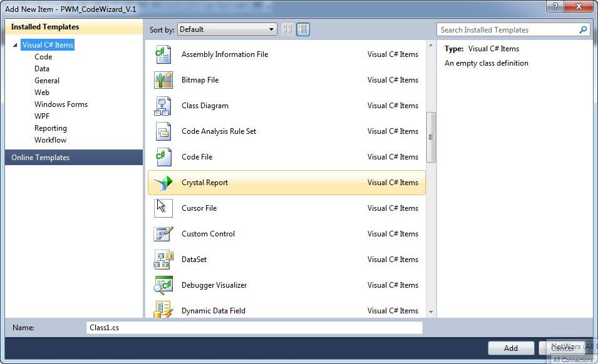The width and height of the screenshot is (598, 364).
Task: Click the template list scrollbar thumb
Action: 431,137
